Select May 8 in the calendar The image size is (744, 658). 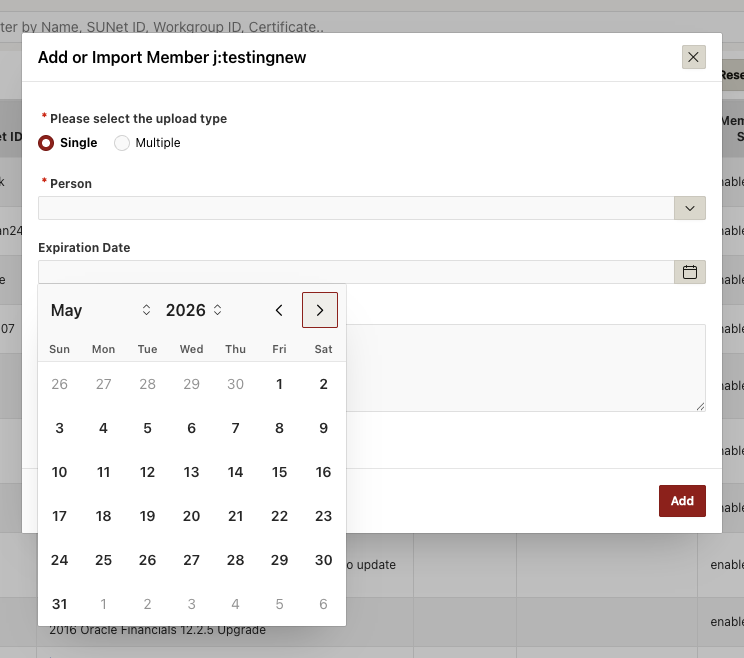tap(279, 428)
